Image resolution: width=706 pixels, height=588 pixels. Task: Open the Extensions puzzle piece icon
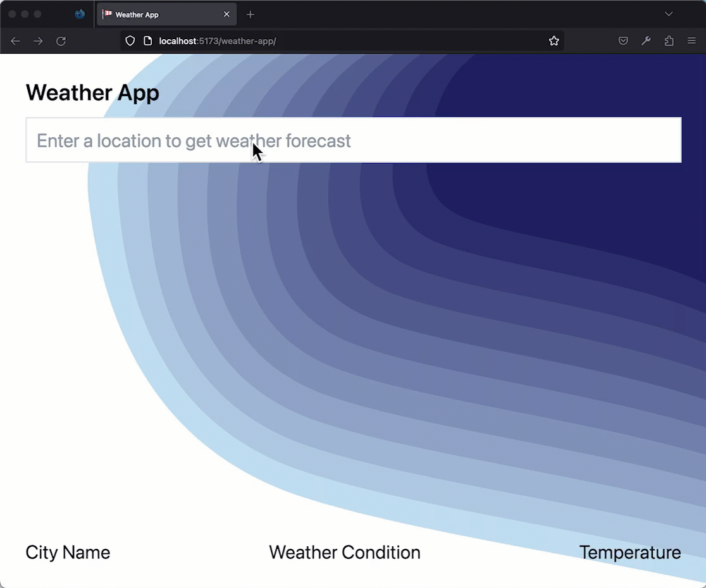[x=669, y=41]
